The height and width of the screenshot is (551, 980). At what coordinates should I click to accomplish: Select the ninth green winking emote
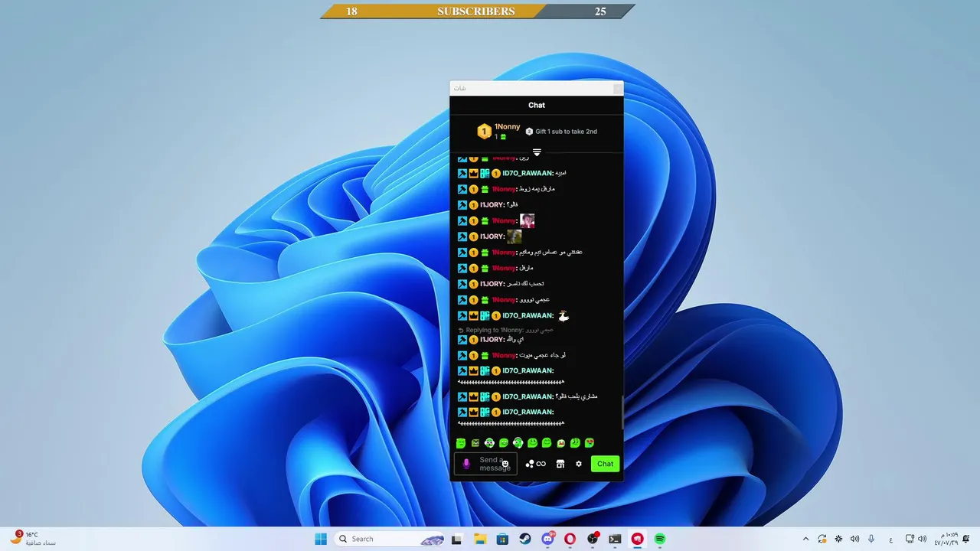click(575, 443)
